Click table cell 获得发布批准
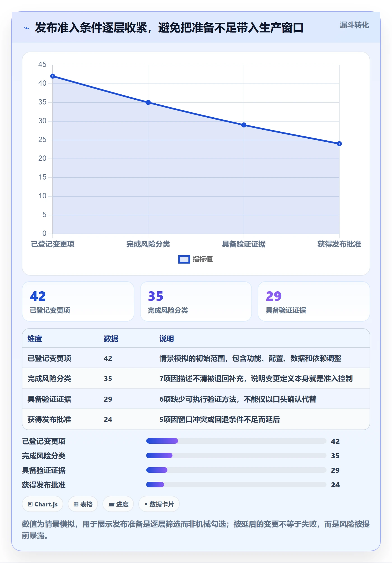The height and width of the screenshot is (563, 392). coord(49,419)
